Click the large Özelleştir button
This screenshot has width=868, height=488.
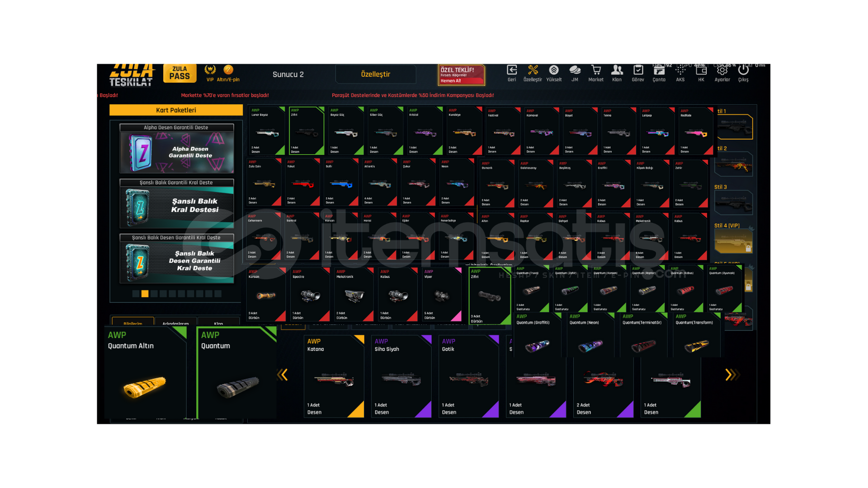pyautogui.click(x=376, y=74)
